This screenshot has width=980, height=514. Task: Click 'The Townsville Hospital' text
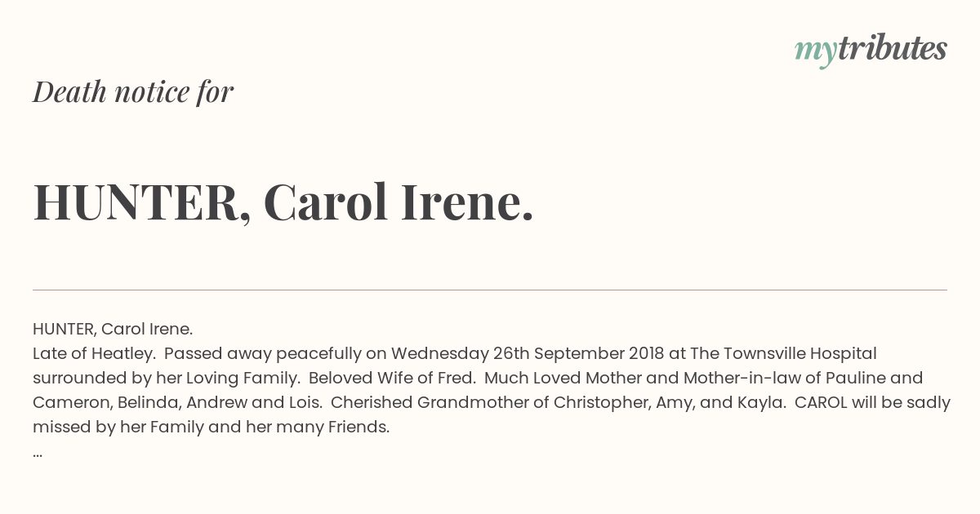784,353
